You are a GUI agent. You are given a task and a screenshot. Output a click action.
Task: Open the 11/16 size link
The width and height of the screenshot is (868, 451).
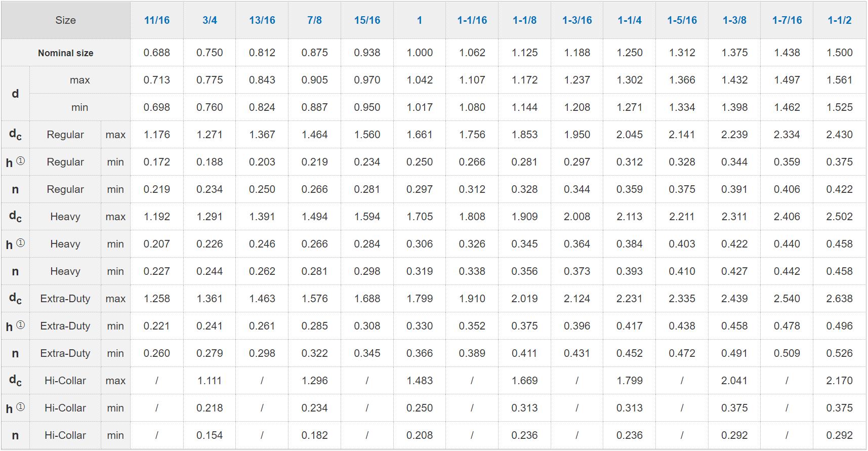tap(157, 20)
